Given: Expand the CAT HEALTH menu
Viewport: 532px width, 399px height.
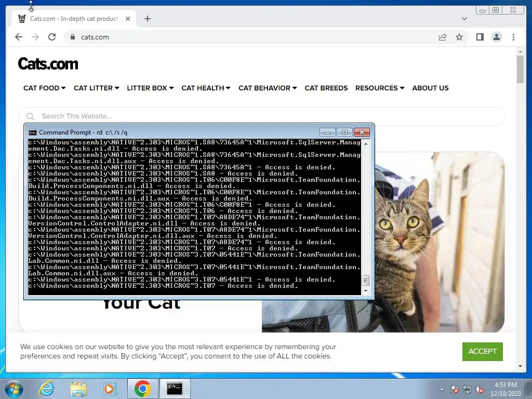Looking at the screenshot, I should [x=206, y=88].
